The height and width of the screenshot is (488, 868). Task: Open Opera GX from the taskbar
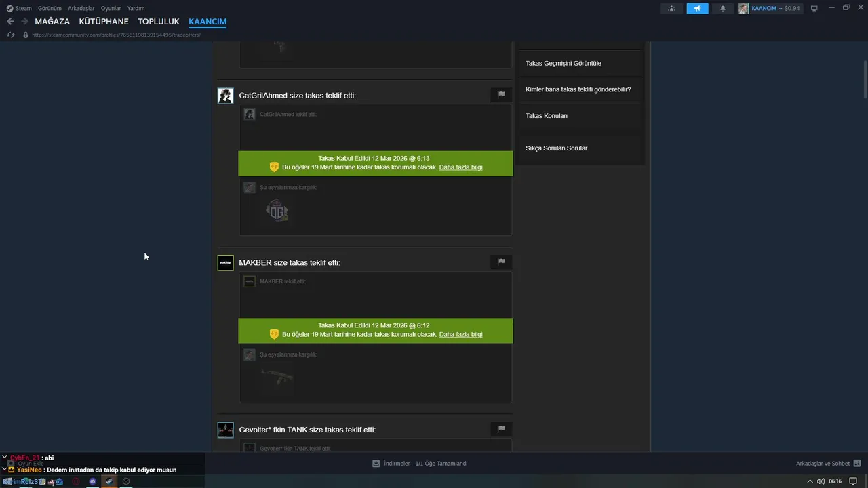(76, 481)
